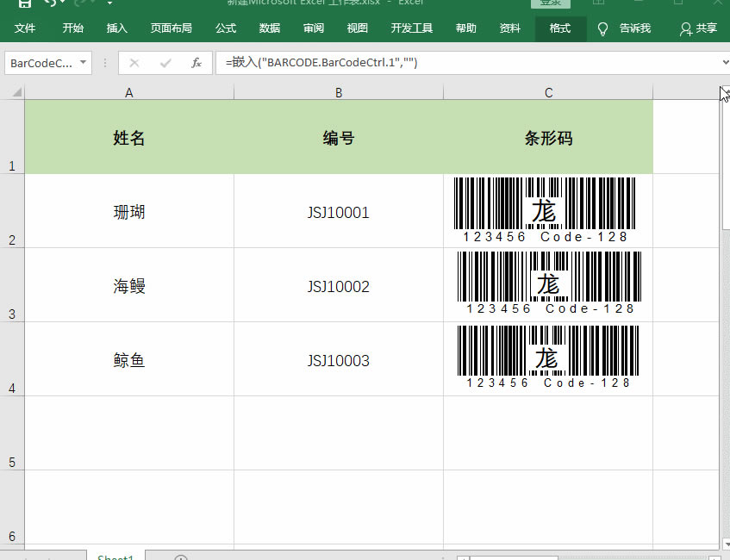Switch to the 开始 ribbon tab
This screenshot has width=730, height=560.
[x=72, y=28]
